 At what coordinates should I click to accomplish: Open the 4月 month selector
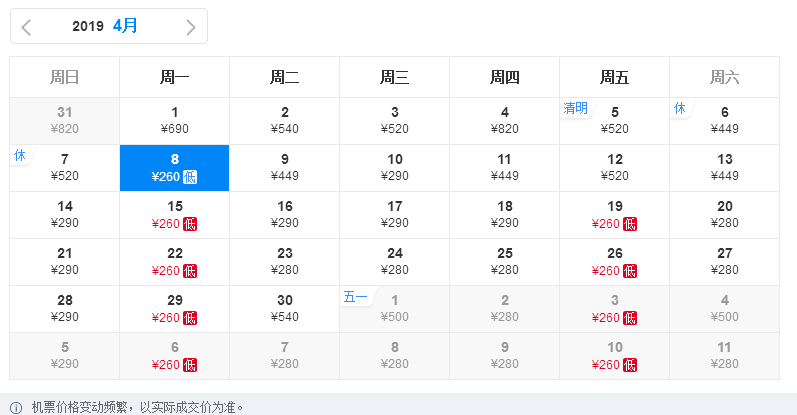(x=125, y=25)
